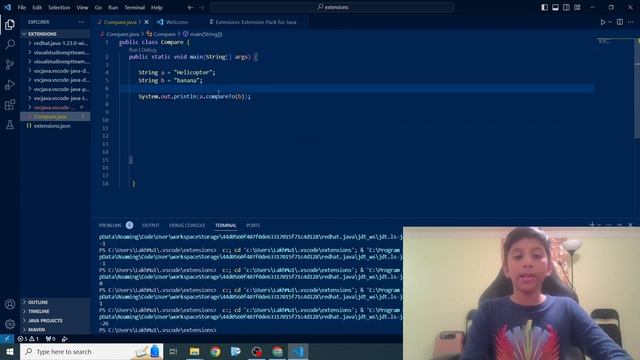Open the Explorer view in activity bar
The width and height of the screenshot is (640, 360).
tap(10, 24)
